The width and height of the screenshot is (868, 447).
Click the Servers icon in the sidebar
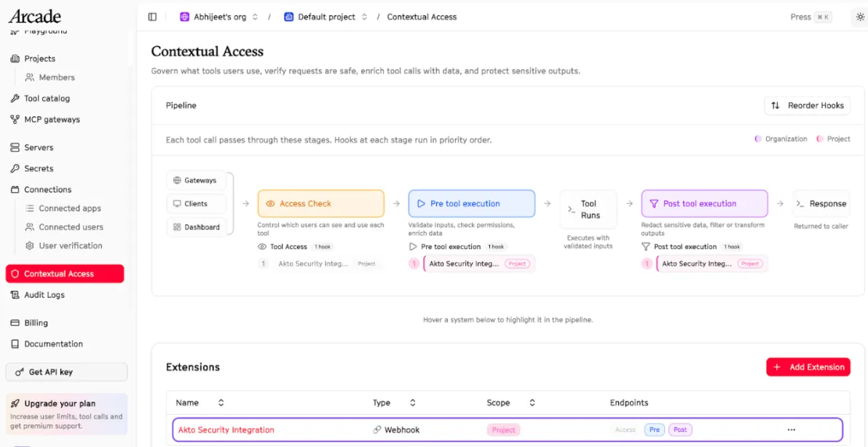(x=16, y=147)
